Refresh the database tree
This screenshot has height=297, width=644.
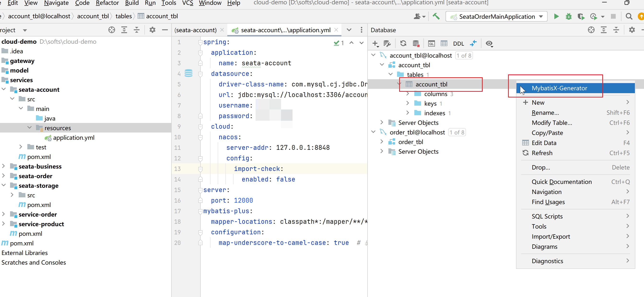click(403, 43)
